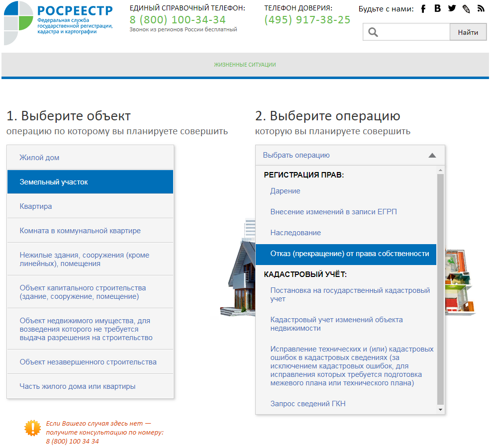This screenshot has height=448, width=491.
Task: Choose Запрос сведений ГКН
Action: (346, 404)
